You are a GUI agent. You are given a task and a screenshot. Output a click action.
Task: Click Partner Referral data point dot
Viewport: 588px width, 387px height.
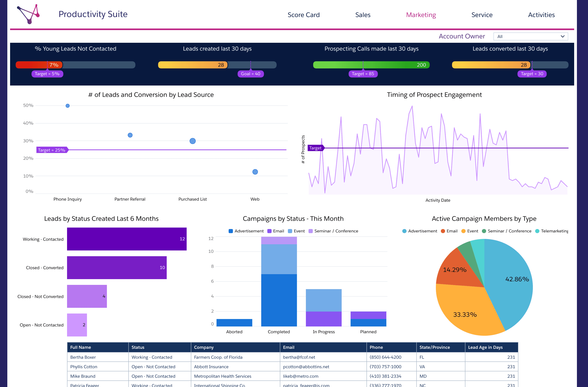pos(130,135)
